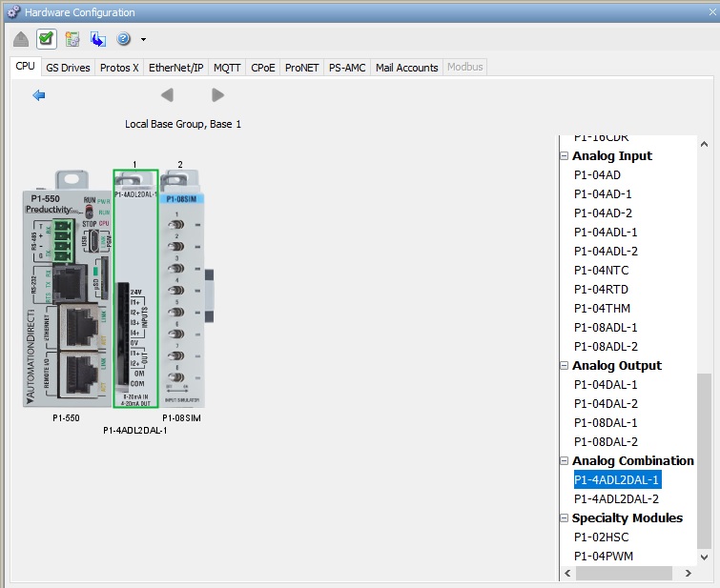Collapse the Analog Input category
Screen dimensions: 720x588
point(565,156)
